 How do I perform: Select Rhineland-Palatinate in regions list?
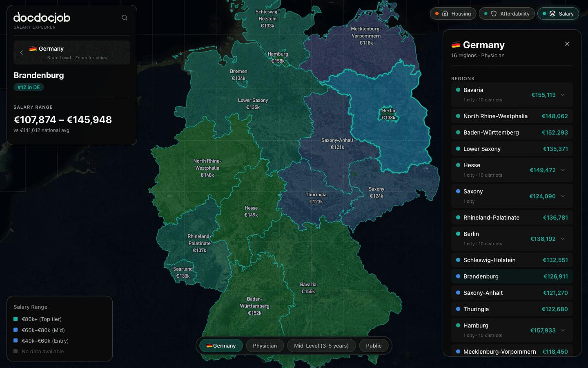tap(512, 218)
